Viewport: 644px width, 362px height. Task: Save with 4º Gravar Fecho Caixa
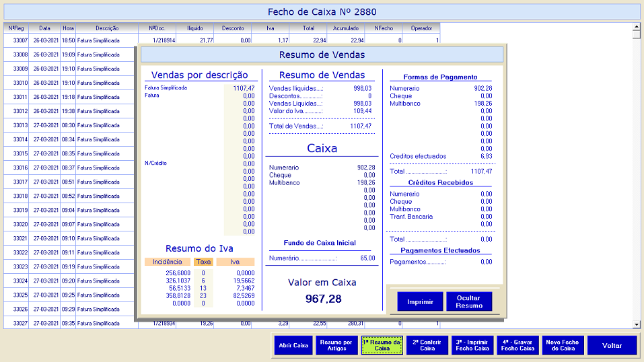click(517, 345)
